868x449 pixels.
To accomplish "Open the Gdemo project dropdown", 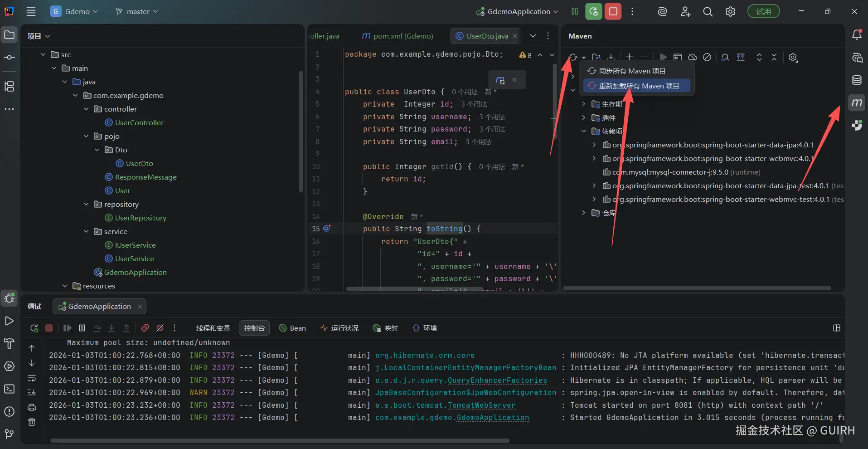I will pyautogui.click(x=74, y=12).
